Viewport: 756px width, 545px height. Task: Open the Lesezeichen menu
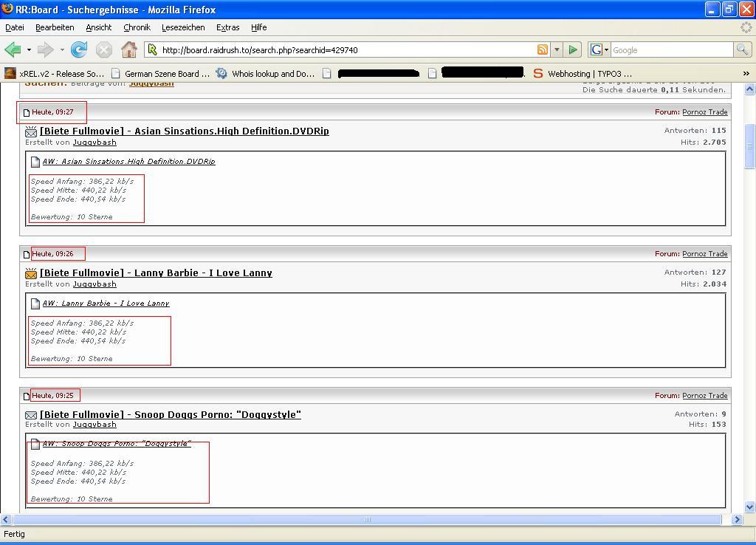(x=183, y=27)
